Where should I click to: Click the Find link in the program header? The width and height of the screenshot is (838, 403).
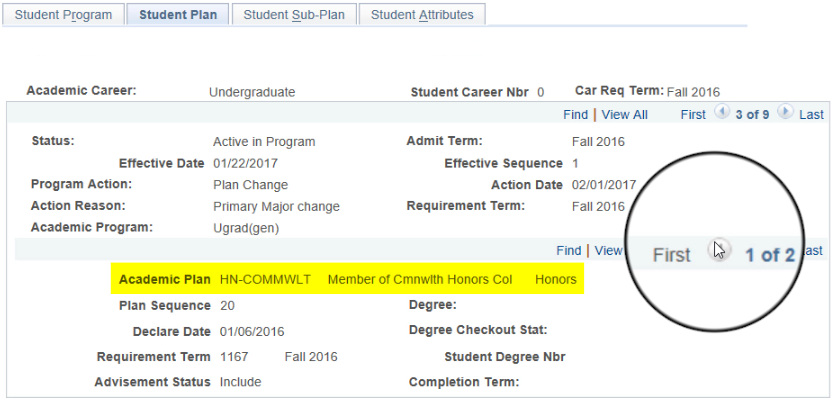pos(575,115)
